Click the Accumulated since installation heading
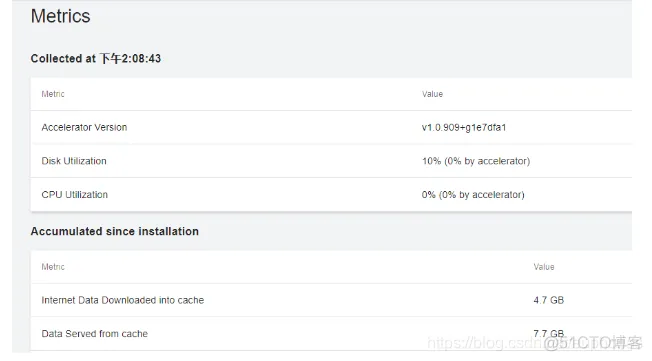Image resolution: width=652 pixels, height=361 pixels. point(115,231)
